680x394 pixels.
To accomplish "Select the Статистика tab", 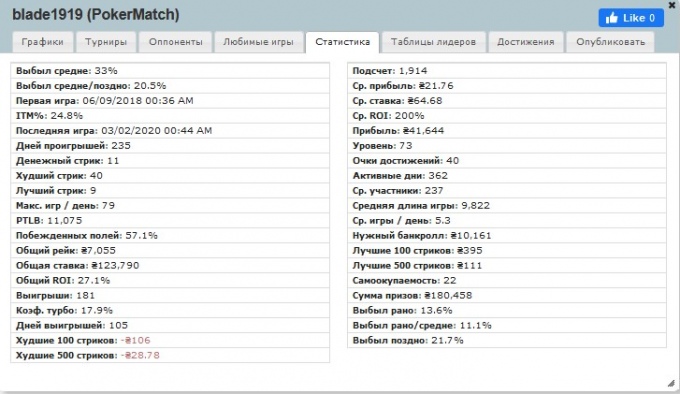I will pos(342,42).
